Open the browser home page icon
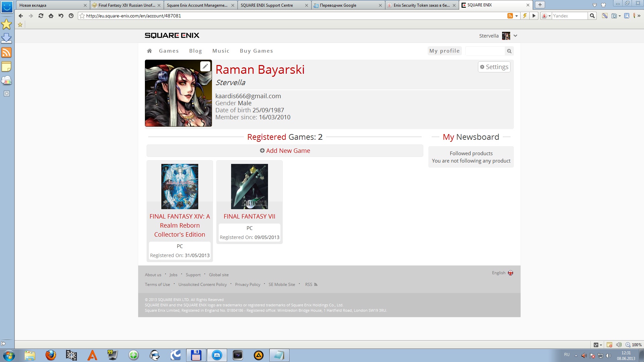The height and width of the screenshot is (362, 644). (51, 16)
